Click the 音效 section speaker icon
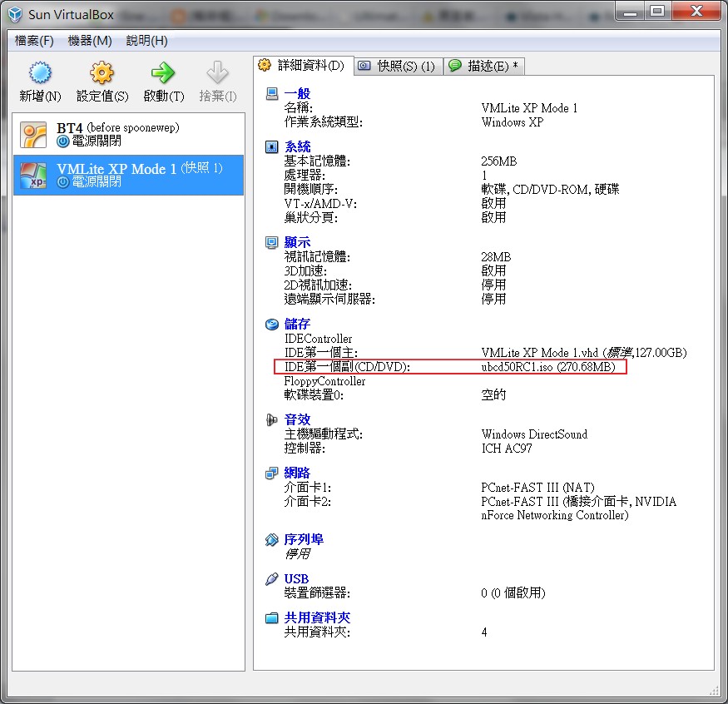728x704 pixels. [x=272, y=419]
